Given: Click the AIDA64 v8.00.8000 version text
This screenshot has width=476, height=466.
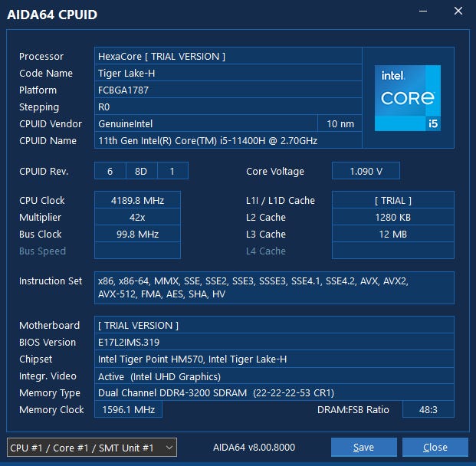Looking at the screenshot, I should (x=254, y=447).
